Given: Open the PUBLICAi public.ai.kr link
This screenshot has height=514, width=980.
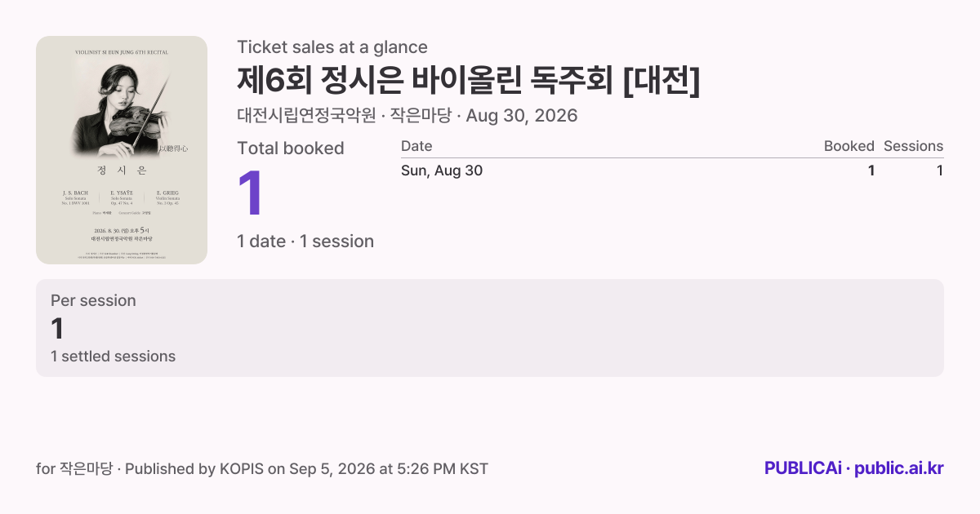Looking at the screenshot, I should (x=854, y=468).
